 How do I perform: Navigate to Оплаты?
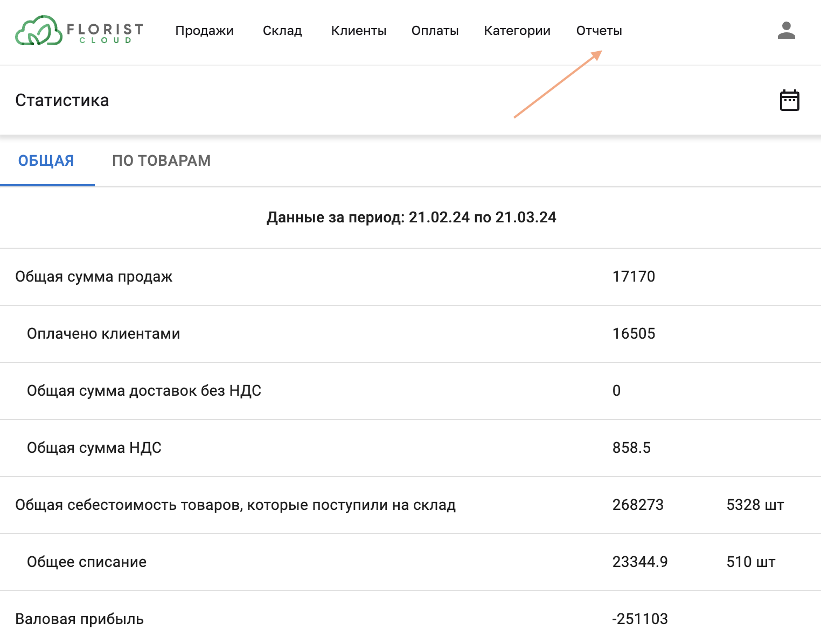click(x=435, y=31)
